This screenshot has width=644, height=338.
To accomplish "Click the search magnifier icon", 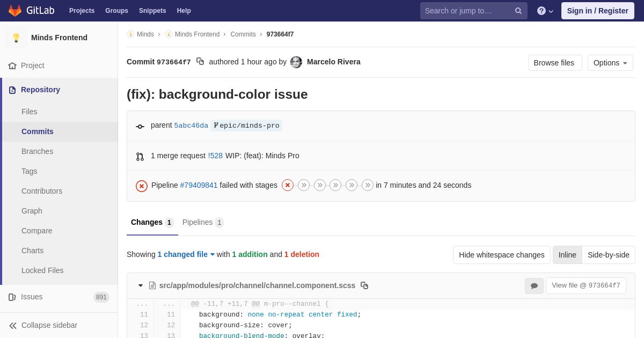I will [518, 11].
